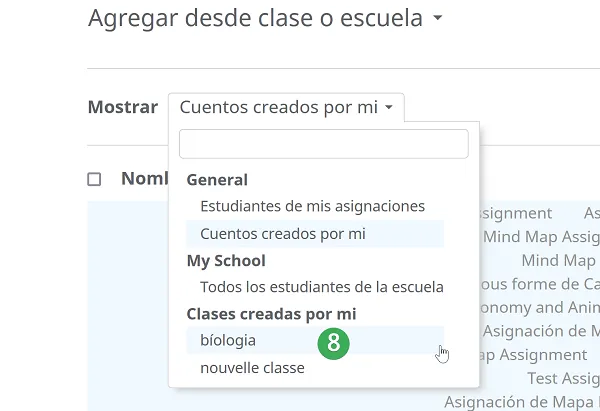Screen dimensions: 600x411
Task: Click the green number 8 badge
Action: pos(334,343)
